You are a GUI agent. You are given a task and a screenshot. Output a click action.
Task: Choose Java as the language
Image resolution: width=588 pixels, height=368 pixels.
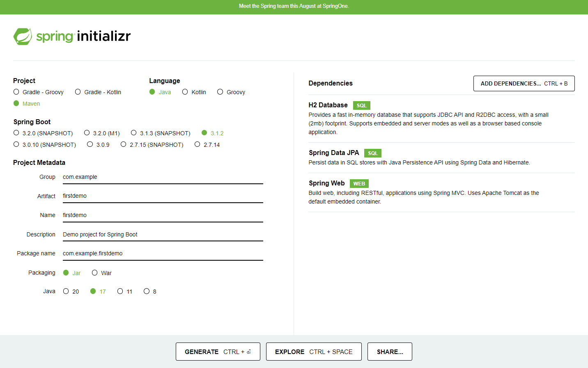(x=160, y=92)
